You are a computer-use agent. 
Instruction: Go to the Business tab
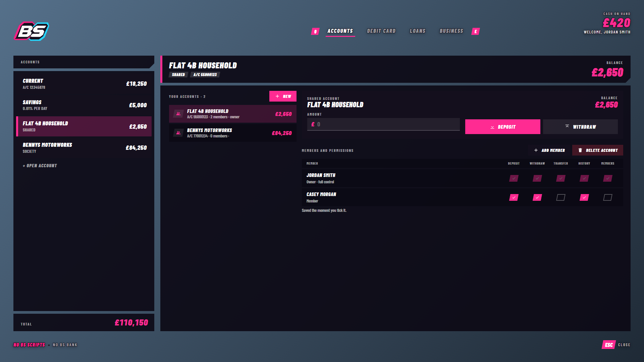coord(451,31)
